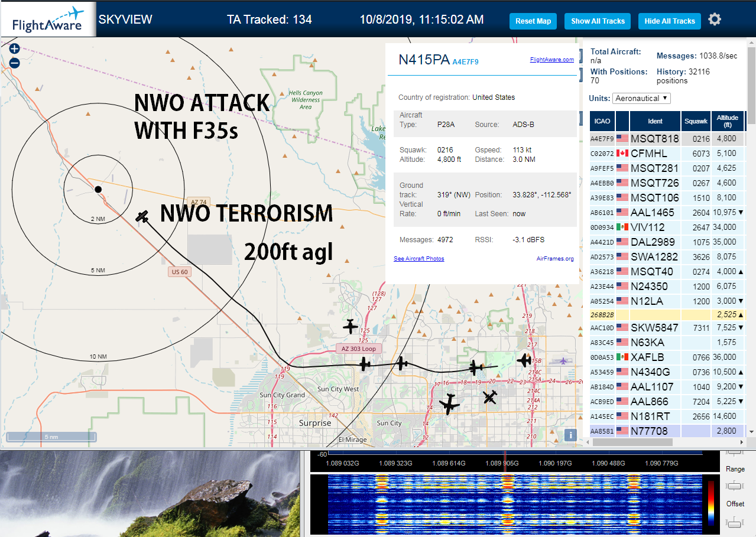Select the N77708 aircraft row

click(x=667, y=431)
